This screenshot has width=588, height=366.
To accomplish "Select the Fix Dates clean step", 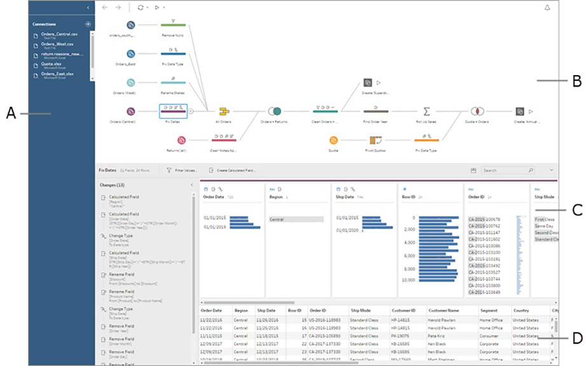I will pos(174,111).
